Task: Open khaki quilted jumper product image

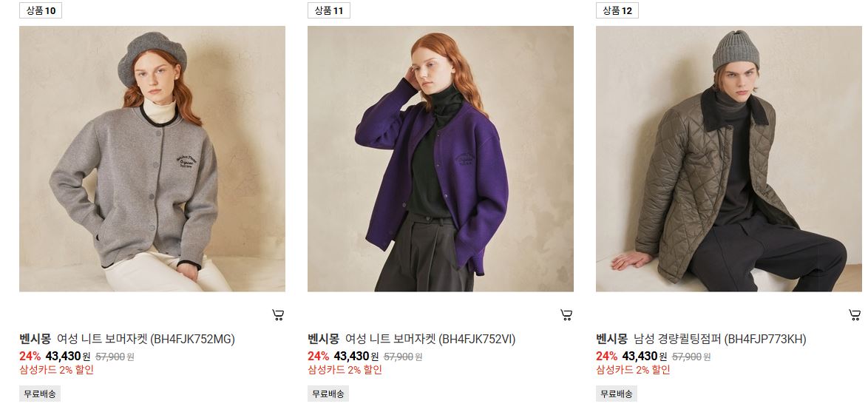Action: click(729, 158)
